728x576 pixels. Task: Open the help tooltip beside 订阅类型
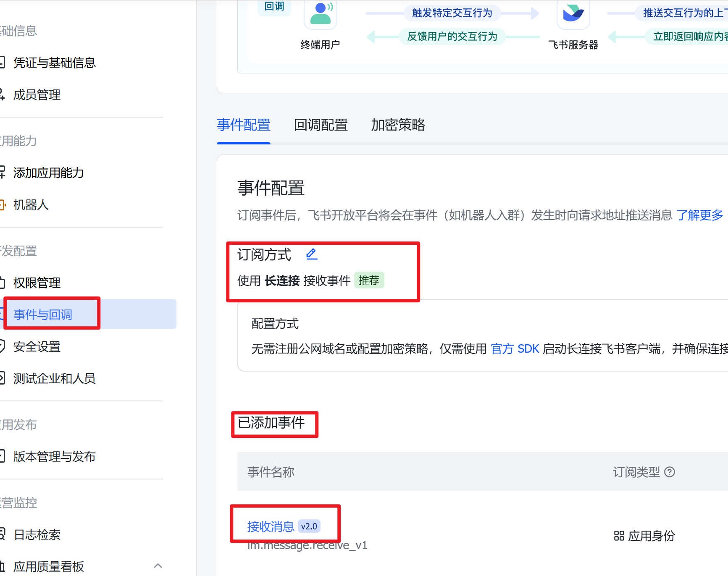pyautogui.click(x=670, y=472)
